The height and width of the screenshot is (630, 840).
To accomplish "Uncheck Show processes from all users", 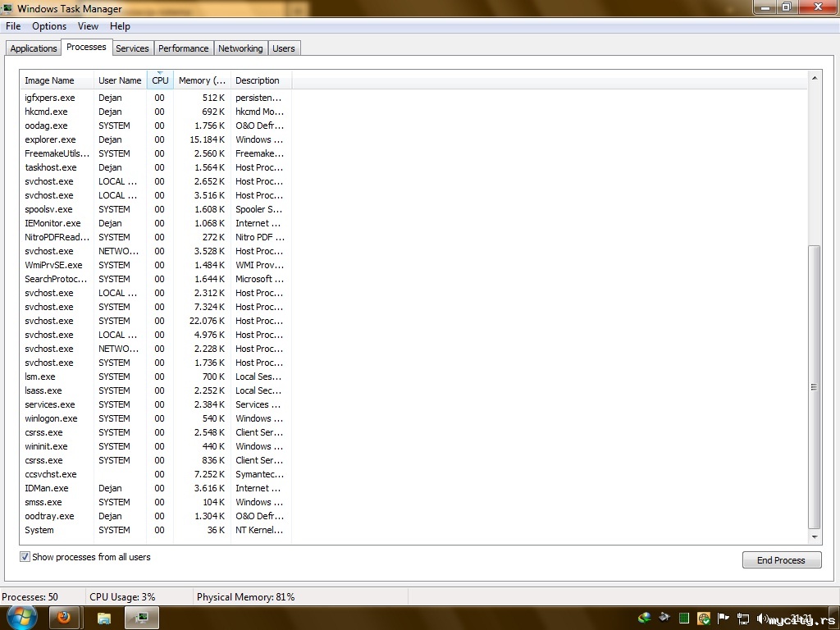I will [x=25, y=557].
